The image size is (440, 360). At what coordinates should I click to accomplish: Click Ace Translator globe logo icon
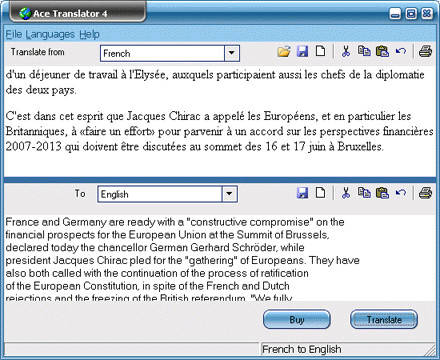[25, 13]
